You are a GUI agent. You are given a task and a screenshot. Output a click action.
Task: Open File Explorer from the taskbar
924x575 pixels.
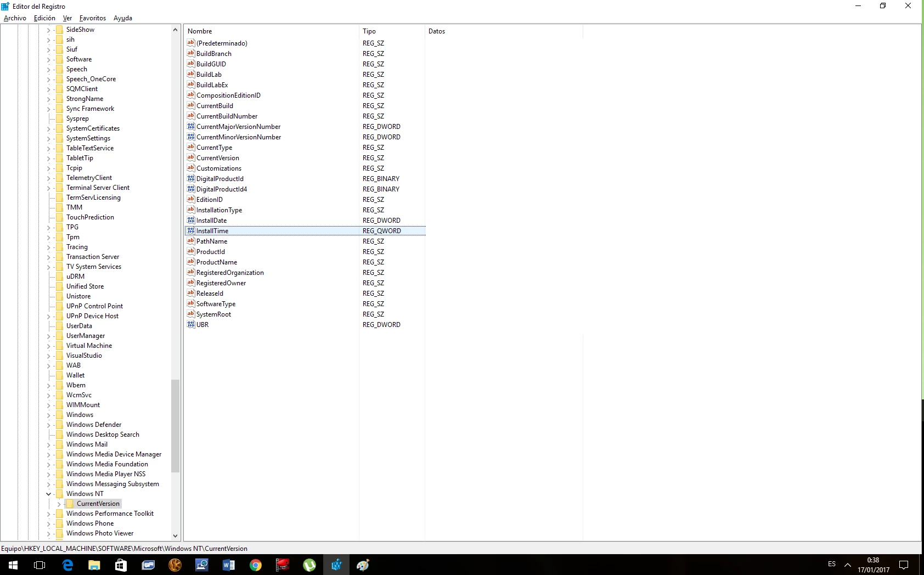click(94, 565)
